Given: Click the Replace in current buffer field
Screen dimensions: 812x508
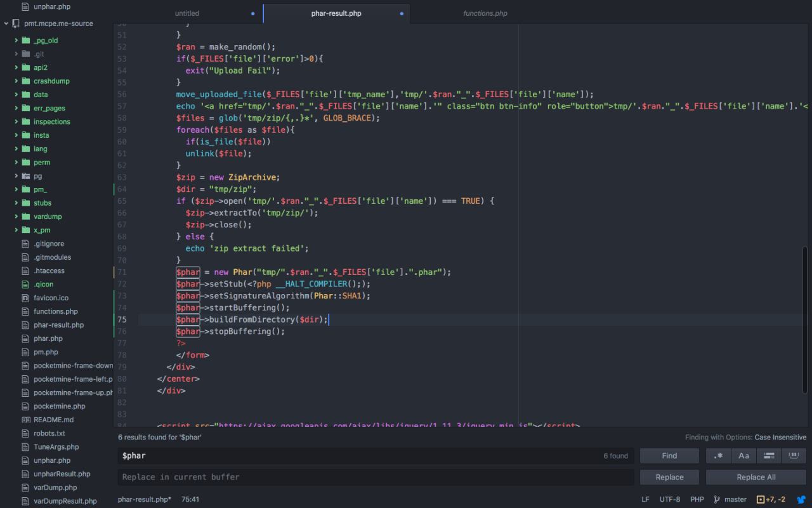Looking at the screenshot, I should [376, 477].
